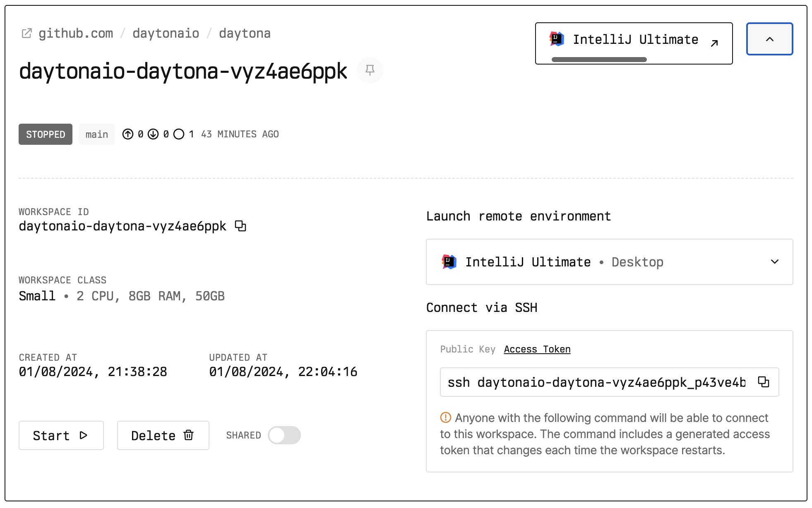Open the daytona repository link

245,34
